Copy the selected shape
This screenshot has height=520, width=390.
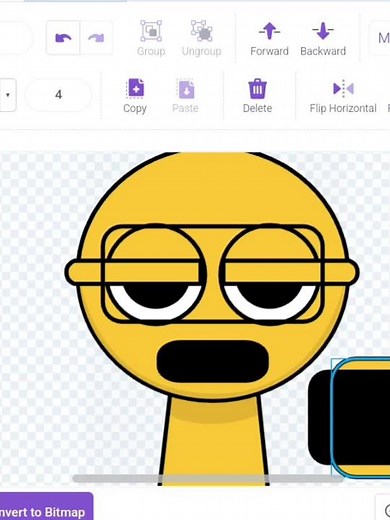click(x=135, y=96)
